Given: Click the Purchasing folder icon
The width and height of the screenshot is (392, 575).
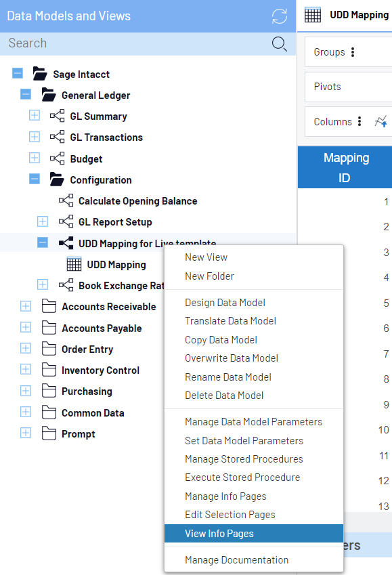Looking at the screenshot, I should point(49,391).
